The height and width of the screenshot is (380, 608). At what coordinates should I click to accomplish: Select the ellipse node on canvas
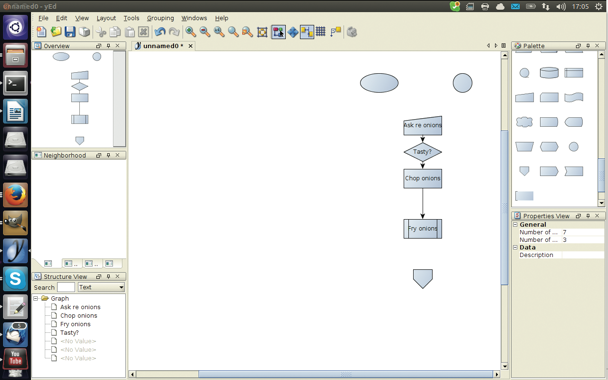[379, 83]
